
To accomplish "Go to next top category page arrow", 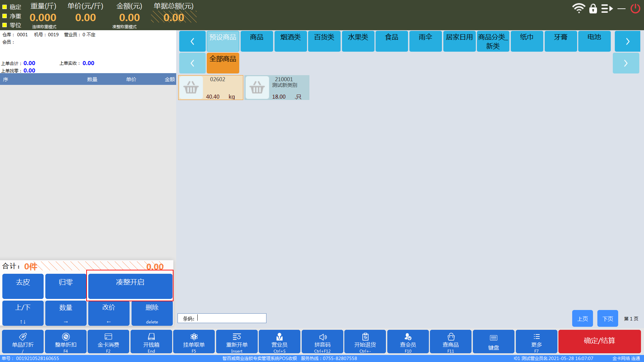I will pos(628,41).
